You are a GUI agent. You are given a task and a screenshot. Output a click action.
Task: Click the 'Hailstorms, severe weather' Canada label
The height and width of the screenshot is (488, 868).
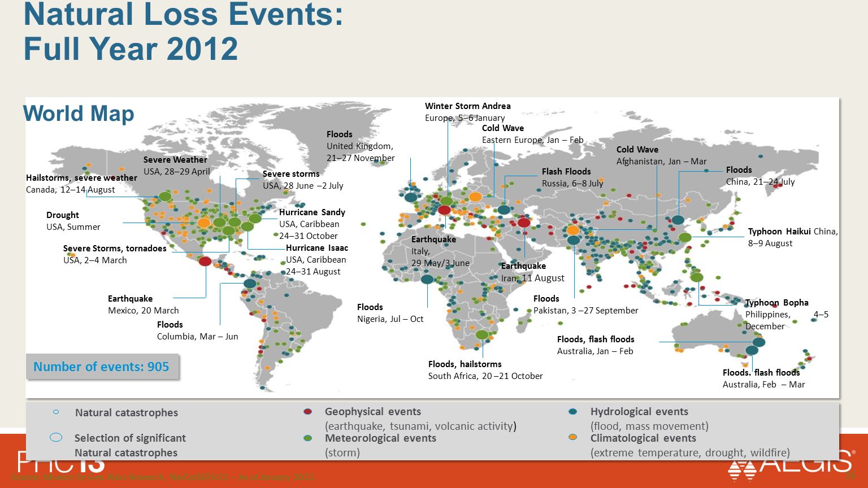tap(81, 178)
